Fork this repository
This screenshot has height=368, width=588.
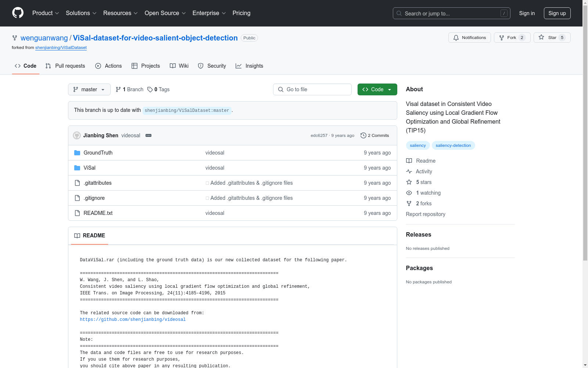click(512, 38)
